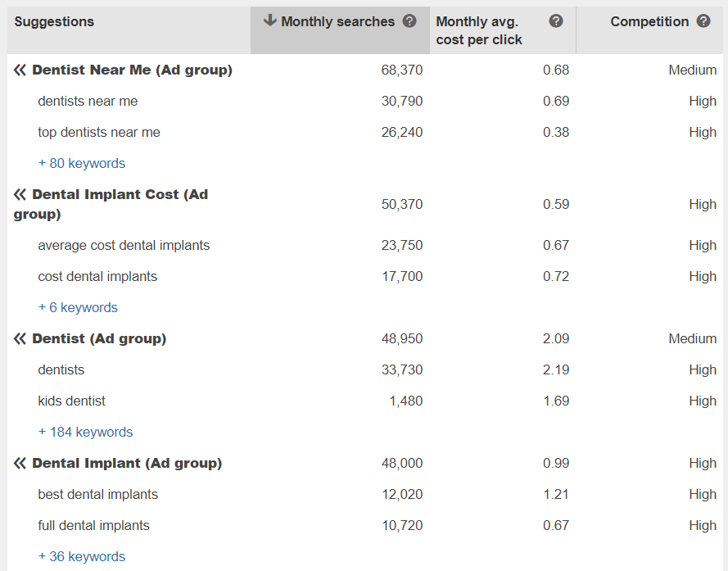The height and width of the screenshot is (571, 728).
Task: Collapse the Dentist ad group chevron
Action: [20, 339]
